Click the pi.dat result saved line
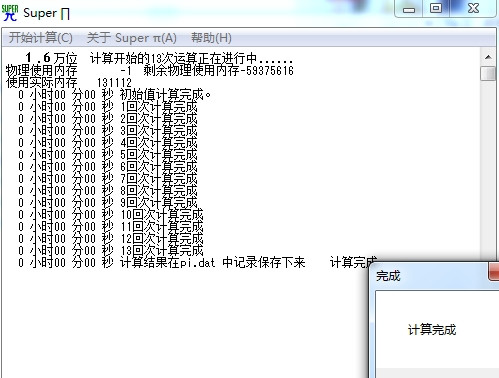 pos(162,263)
